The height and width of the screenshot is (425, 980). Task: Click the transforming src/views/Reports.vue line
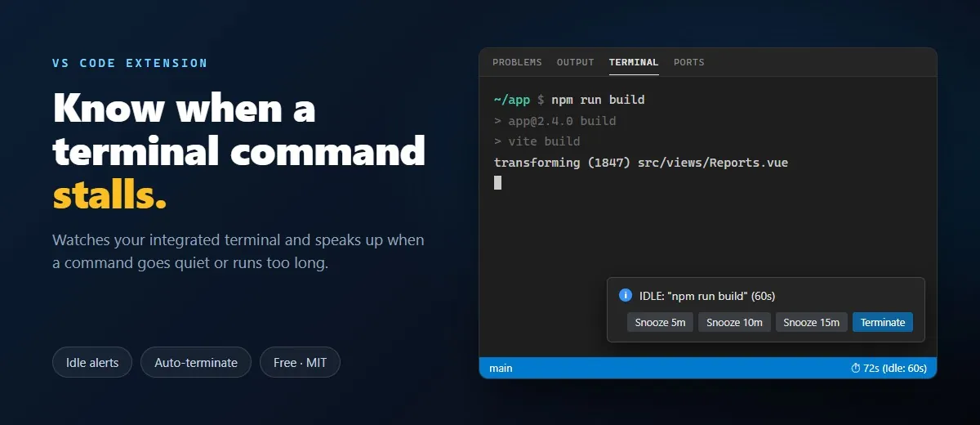641,163
